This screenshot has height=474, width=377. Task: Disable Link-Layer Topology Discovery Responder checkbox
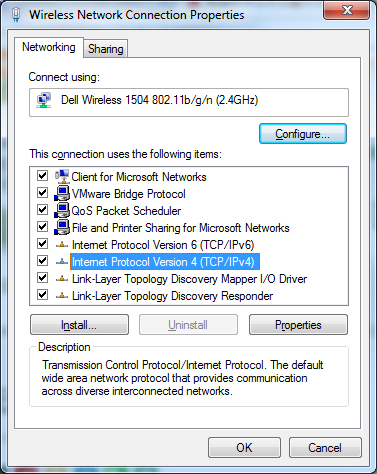coord(42,295)
